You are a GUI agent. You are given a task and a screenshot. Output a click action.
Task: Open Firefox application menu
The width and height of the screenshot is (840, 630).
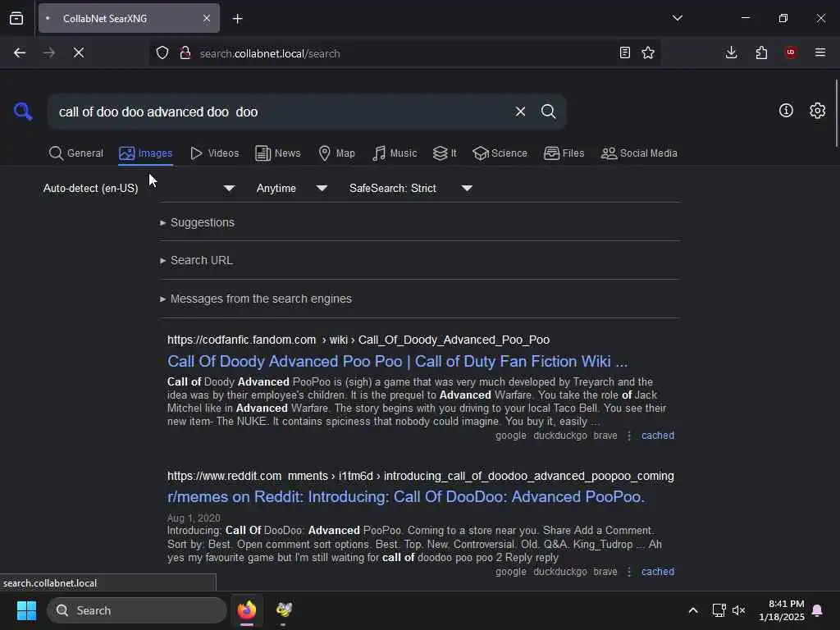(820, 52)
